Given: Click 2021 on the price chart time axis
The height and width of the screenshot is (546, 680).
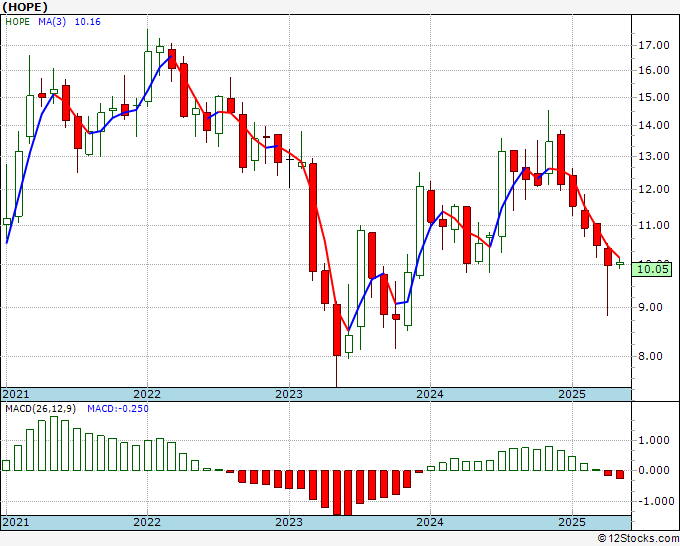Looking at the screenshot, I should 16,394.
